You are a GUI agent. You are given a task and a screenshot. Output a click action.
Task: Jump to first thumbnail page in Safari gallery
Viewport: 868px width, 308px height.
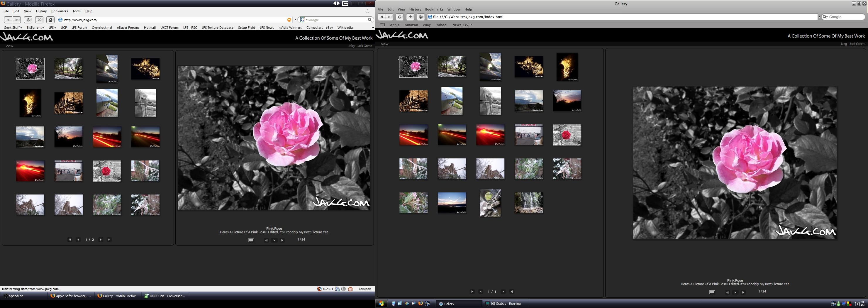click(x=472, y=292)
